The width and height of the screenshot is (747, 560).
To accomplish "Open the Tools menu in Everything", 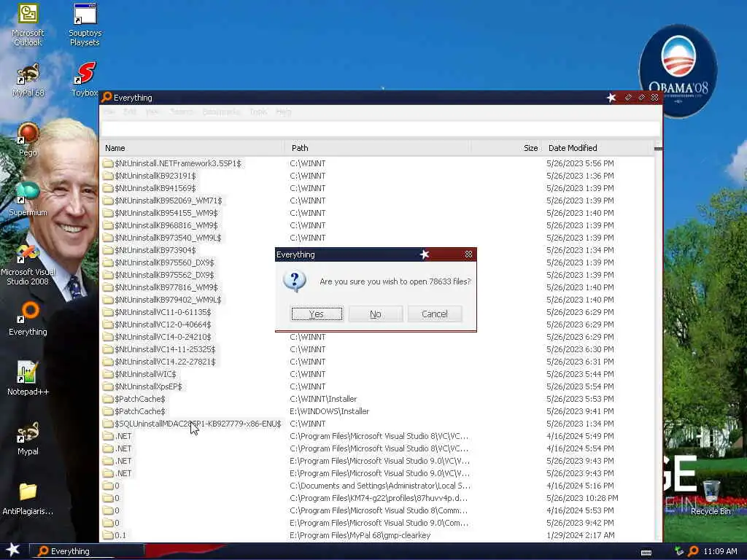I will (x=258, y=112).
